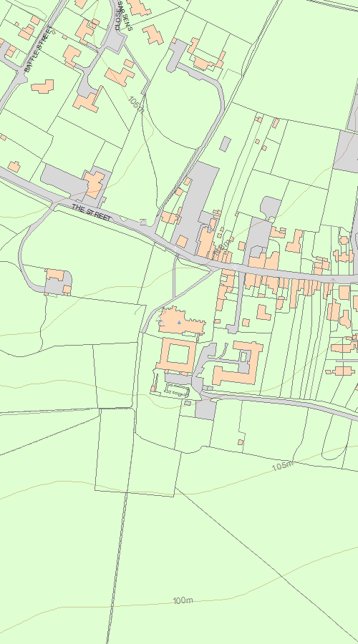The image size is (358, 644).
Task: Click the orange building north of "THE STREET" label
Action: [x=95, y=184]
